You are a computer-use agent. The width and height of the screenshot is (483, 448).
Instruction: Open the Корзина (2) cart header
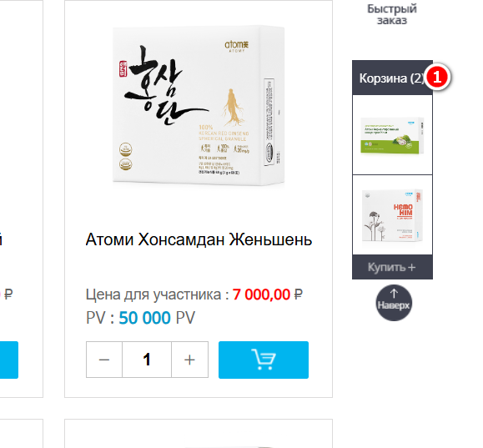tap(392, 78)
